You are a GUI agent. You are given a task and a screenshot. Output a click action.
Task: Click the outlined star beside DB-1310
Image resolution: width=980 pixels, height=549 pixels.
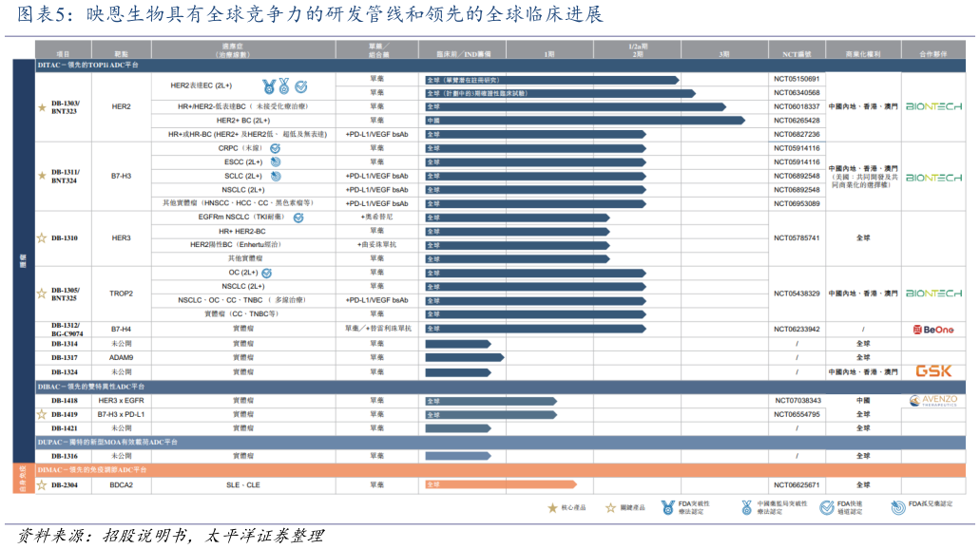click(42, 238)
